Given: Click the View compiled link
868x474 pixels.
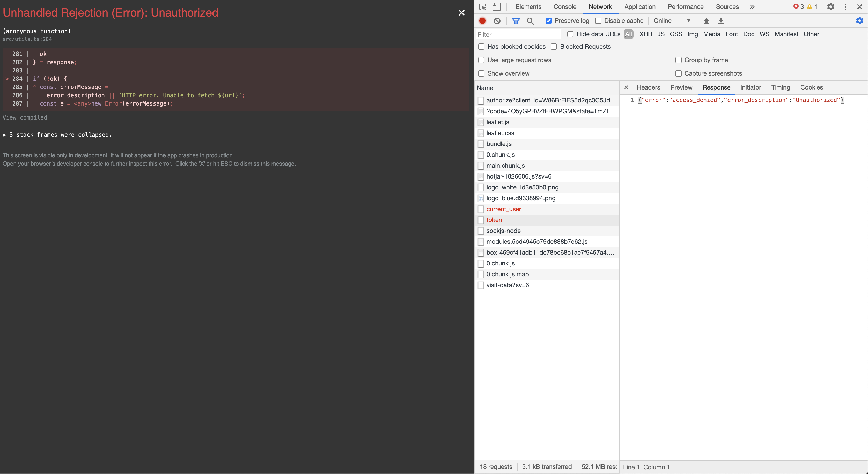Looking at the screenshot, I should click(x=25, y=117).
